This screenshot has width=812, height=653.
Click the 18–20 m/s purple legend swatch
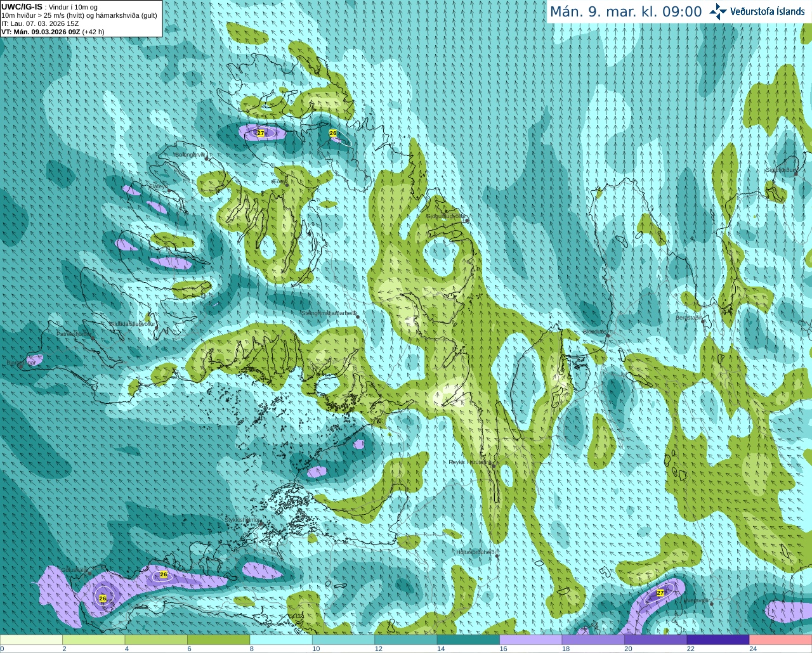pos(593,640)
